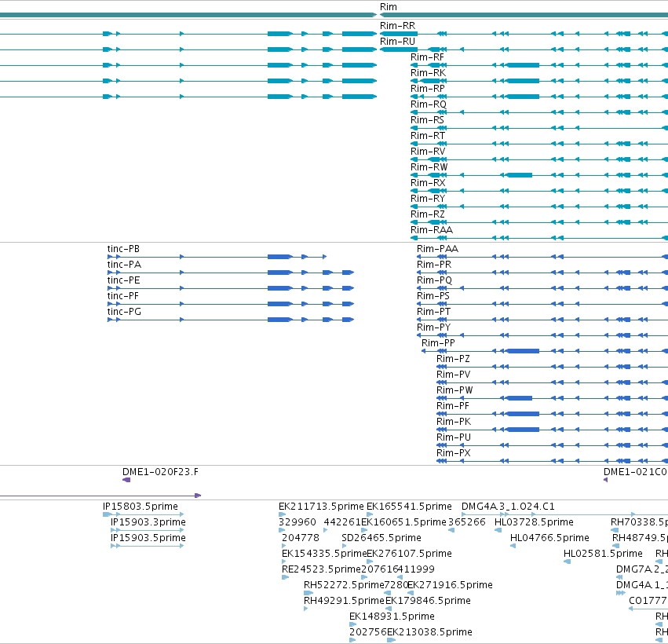Click purple arrow glyph under DME1-020F23.F

(x=126, y=480)
